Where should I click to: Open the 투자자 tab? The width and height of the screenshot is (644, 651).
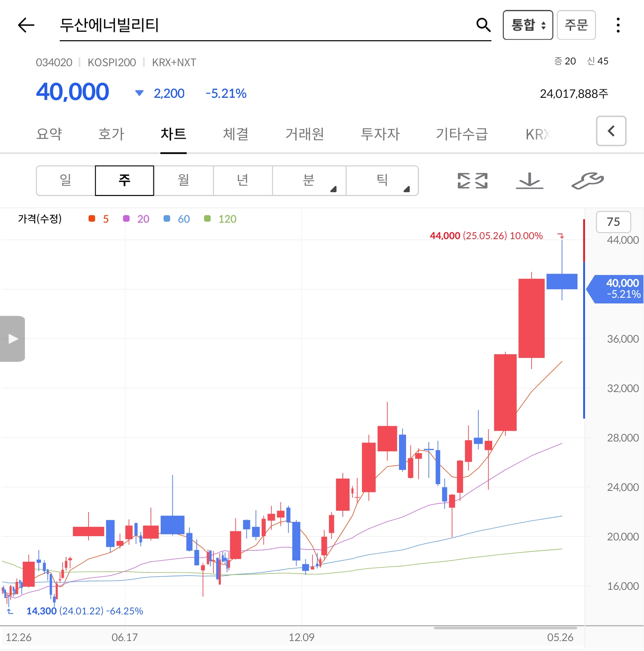[380, 134]
